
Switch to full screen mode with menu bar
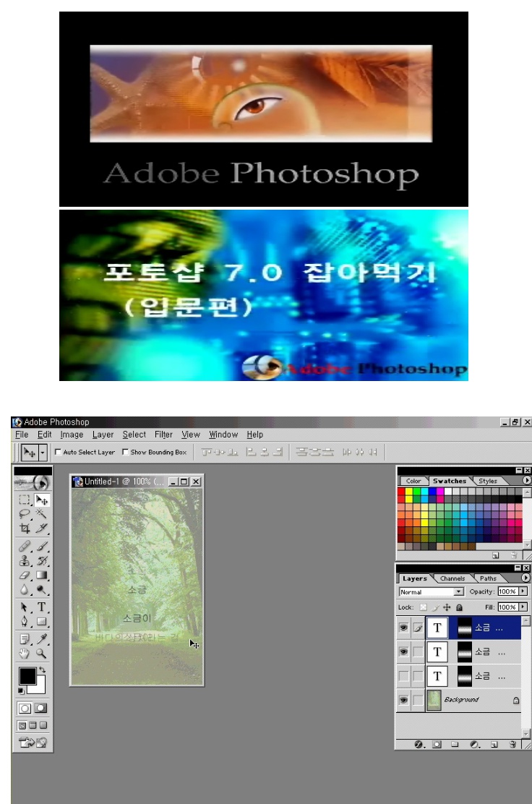pos(33,725)
